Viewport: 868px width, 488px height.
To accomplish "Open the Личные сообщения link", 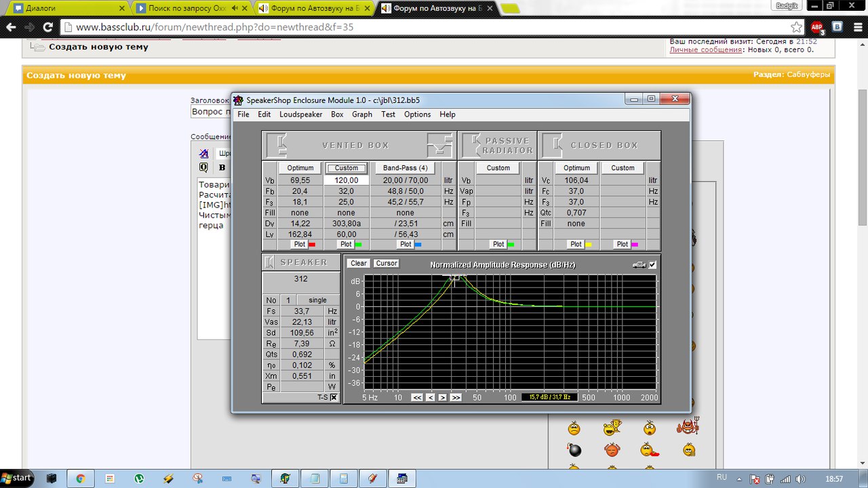I will [705, 49].
